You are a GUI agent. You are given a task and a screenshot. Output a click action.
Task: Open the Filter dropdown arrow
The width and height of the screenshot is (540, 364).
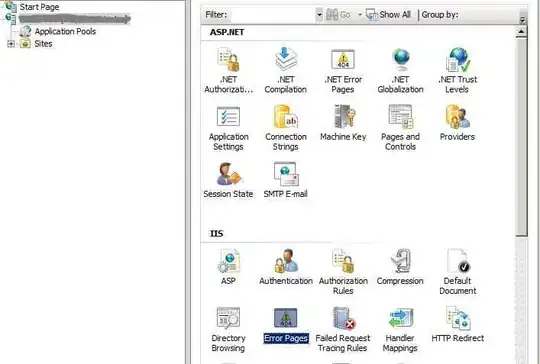pyautogui.click(x=319, y=15)
